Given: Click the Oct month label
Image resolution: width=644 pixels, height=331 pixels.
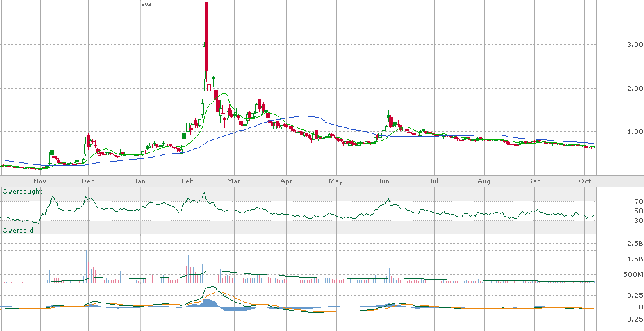Looking at the screenshot, I should coord(584,181).
